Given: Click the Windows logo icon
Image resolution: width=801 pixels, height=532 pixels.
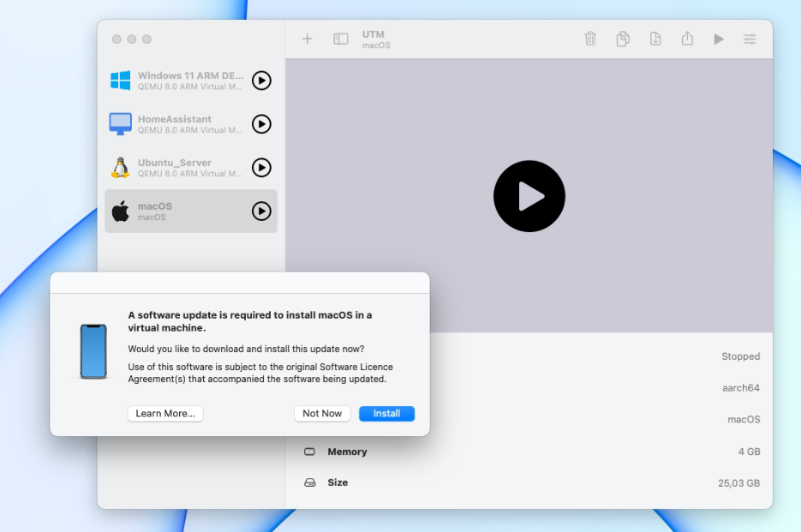Looking at the screenshot, I should (x=121, y=81).
